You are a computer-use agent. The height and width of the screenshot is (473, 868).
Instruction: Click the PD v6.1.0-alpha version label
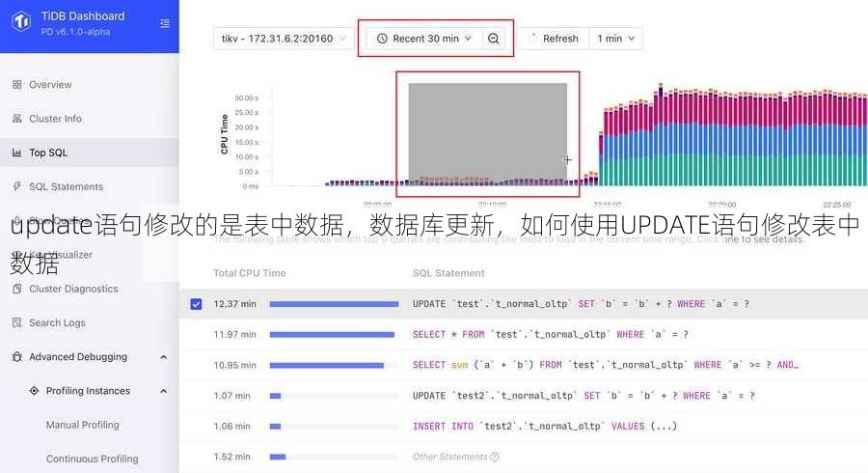coord(75,32)
